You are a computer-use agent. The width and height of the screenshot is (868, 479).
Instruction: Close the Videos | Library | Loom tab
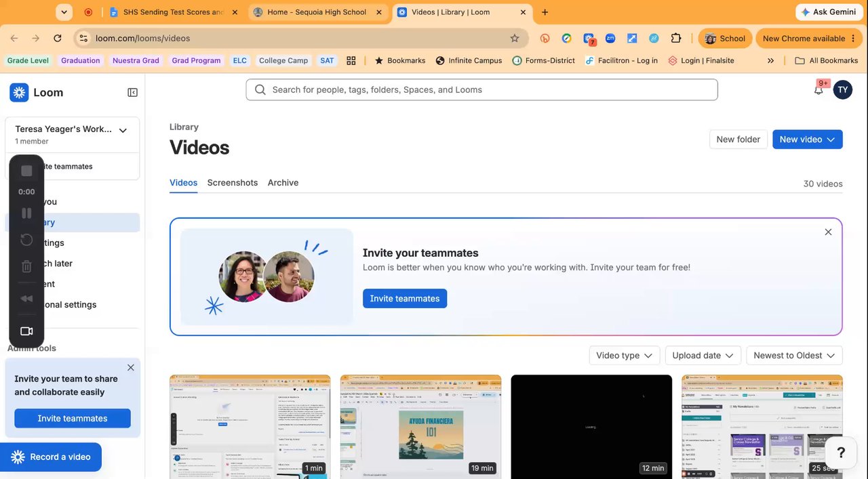click(x=523, y=12)
